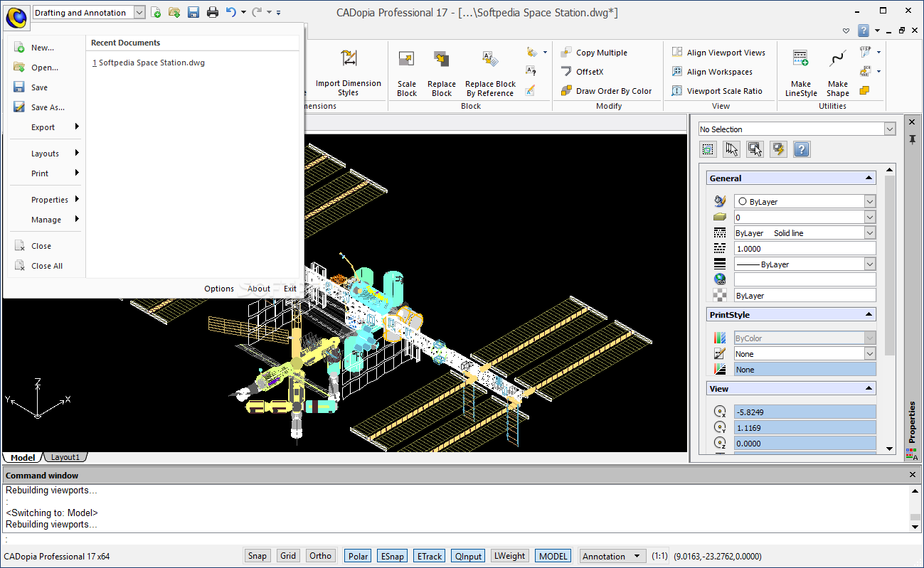924x568 pixels.
Task: Click the Open folder icon in quick access toolbar
Action: point(174,12)
